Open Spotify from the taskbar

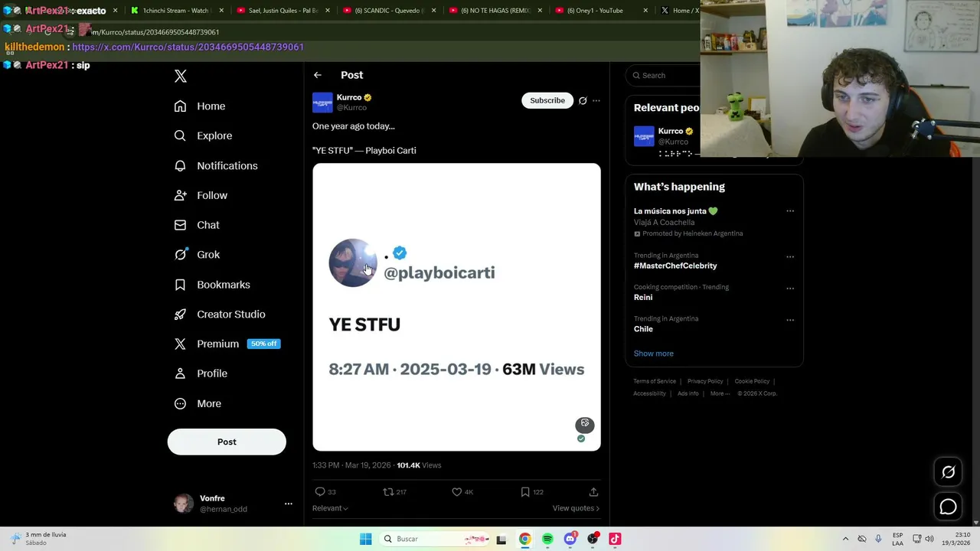[x=547, y=539]
